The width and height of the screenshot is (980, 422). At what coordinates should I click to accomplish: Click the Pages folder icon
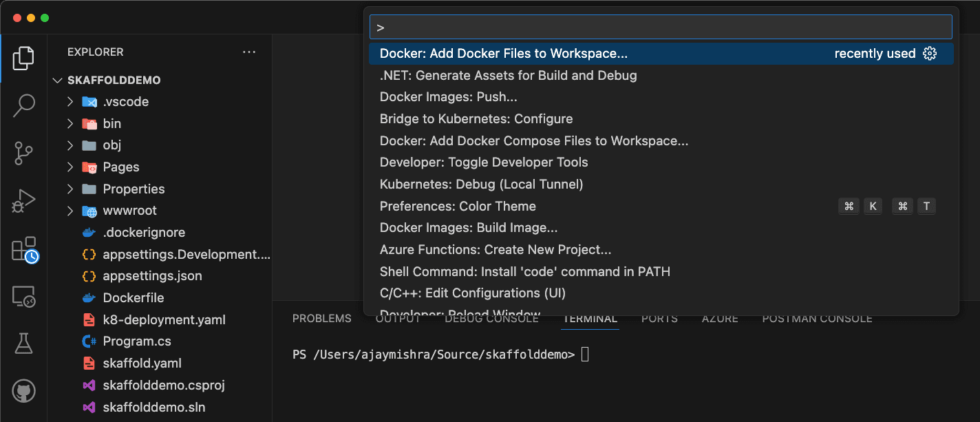coord(89,167)
